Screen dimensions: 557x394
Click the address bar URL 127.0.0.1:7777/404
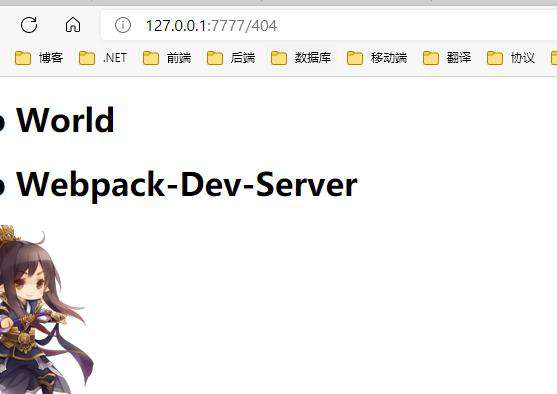click(x=211, y=26)
